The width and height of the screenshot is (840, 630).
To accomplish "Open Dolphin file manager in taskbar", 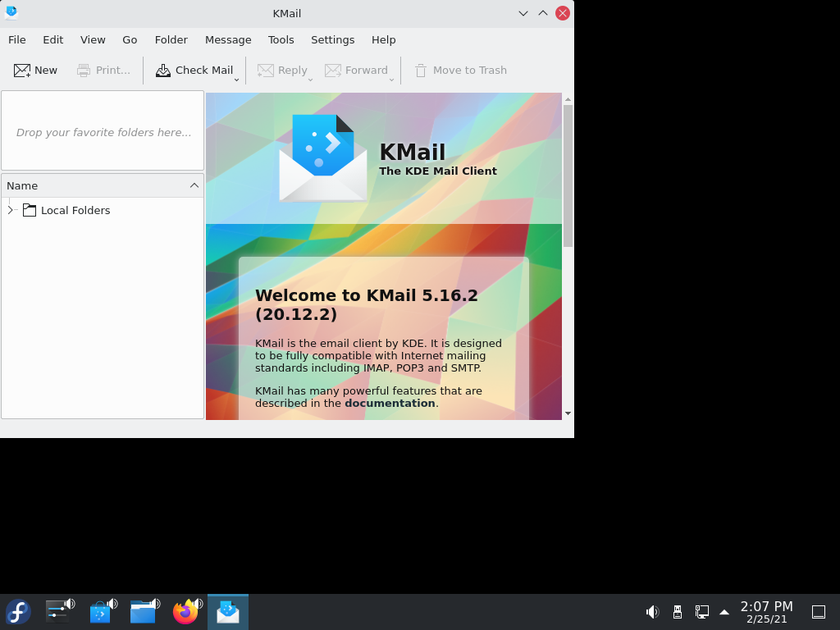I will pos(144,611).
